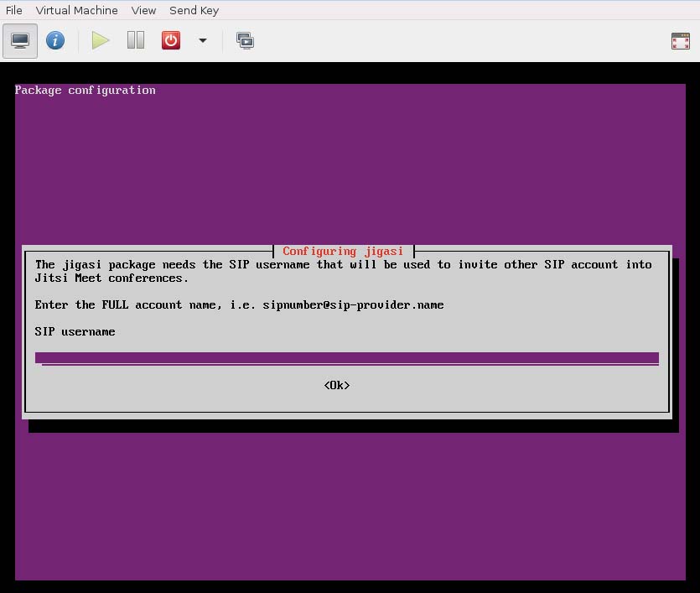Show the graphical console view
This screenshot has height=593, width=700.
click(20, 40)
